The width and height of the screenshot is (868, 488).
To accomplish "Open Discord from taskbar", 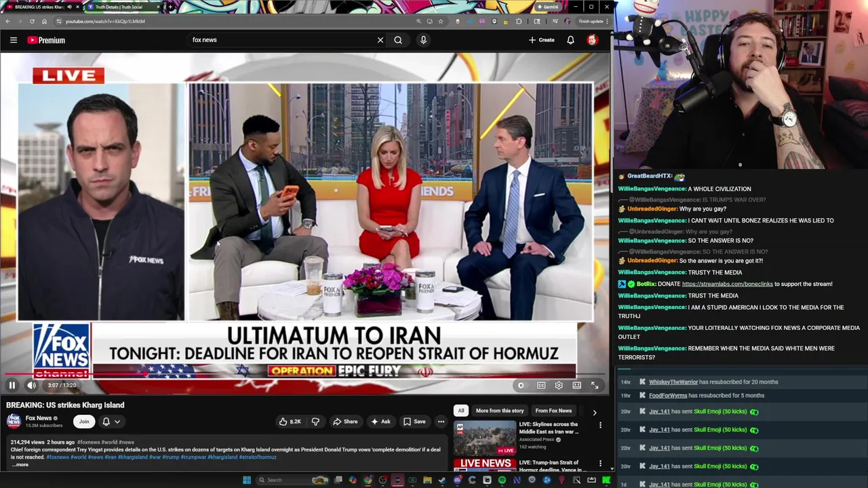I will (458, 480).
